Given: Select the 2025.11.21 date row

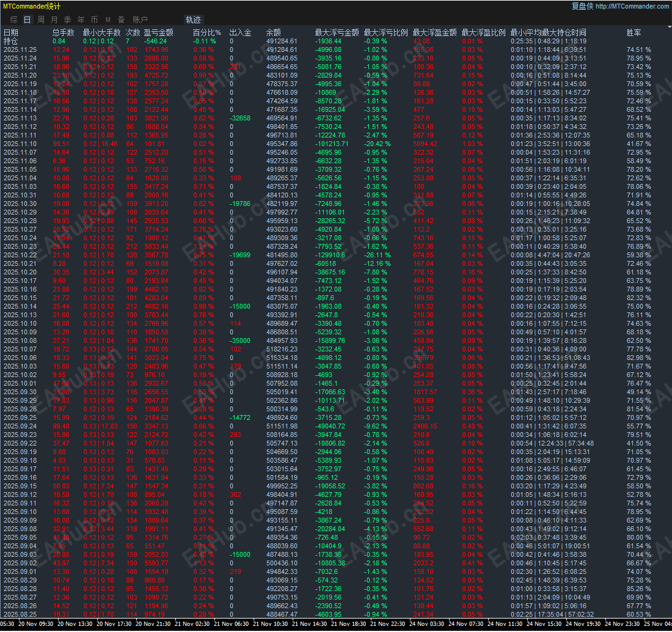Looking at the screenshot, I should (x=20, y=67).
